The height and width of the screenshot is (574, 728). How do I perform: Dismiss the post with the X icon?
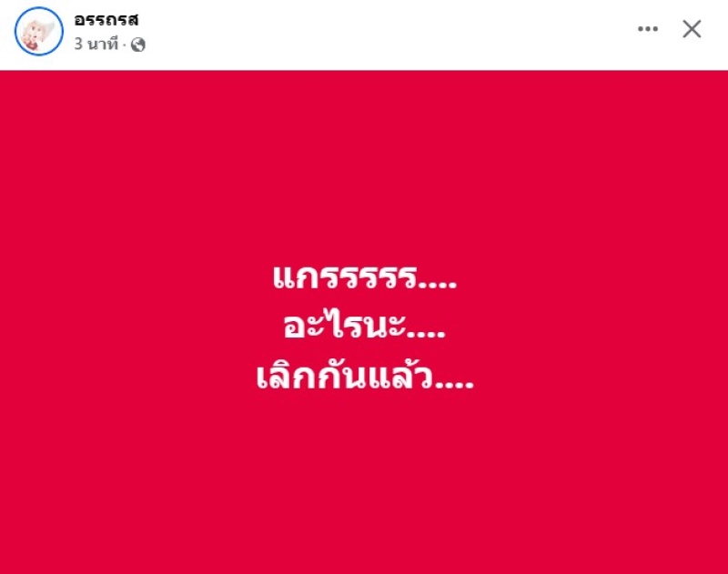[692, 29]
